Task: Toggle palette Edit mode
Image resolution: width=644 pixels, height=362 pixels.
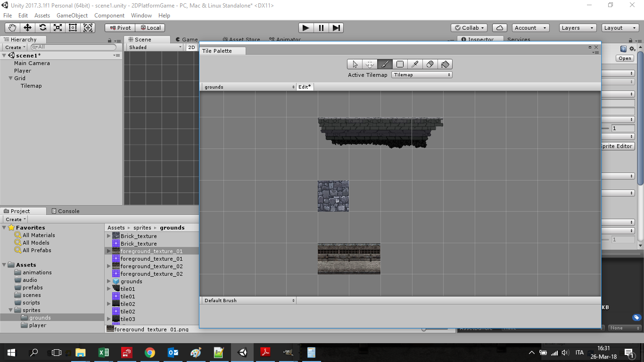Action: [x=305, y=87]
